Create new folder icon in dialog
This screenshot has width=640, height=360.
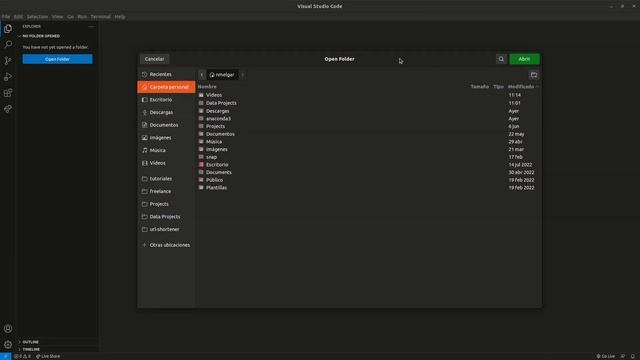tap(534, 75)
